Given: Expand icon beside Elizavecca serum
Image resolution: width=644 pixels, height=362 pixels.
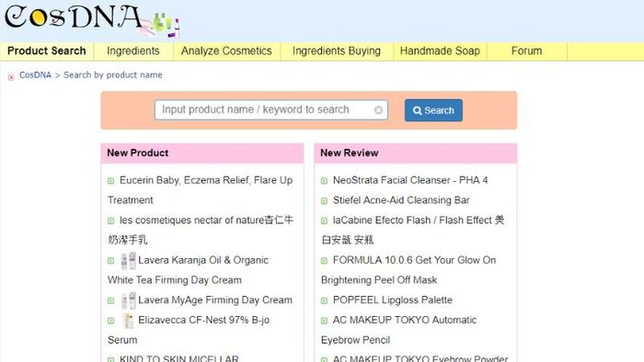Looking at the screenshot, I should point(111,321).
